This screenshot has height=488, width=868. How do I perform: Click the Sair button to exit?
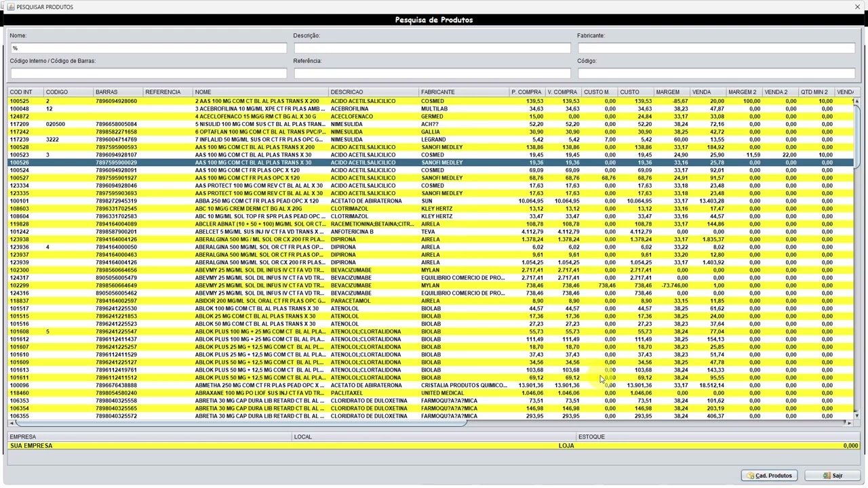click(832, 476)
